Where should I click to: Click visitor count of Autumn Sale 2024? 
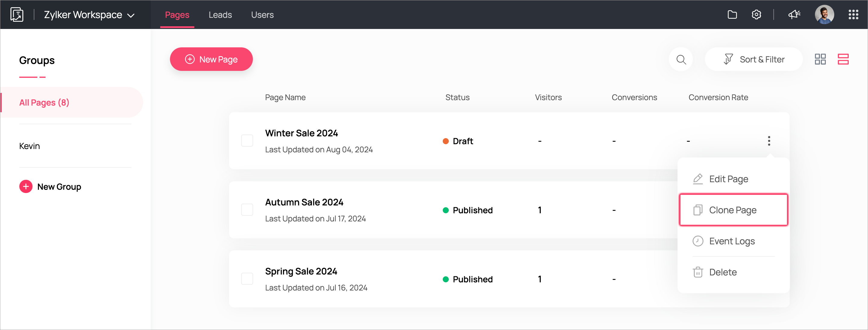539,210
